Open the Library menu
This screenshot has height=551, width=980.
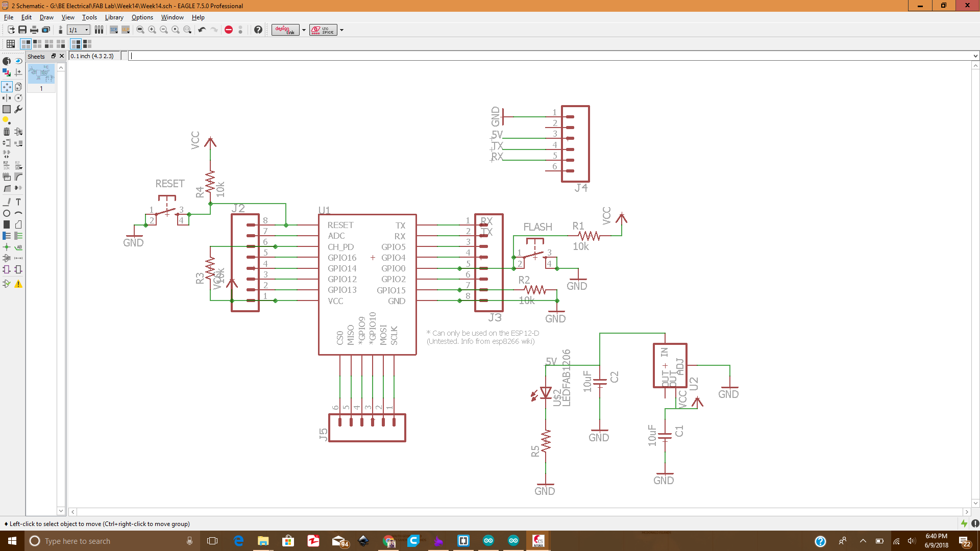point(114,17)
